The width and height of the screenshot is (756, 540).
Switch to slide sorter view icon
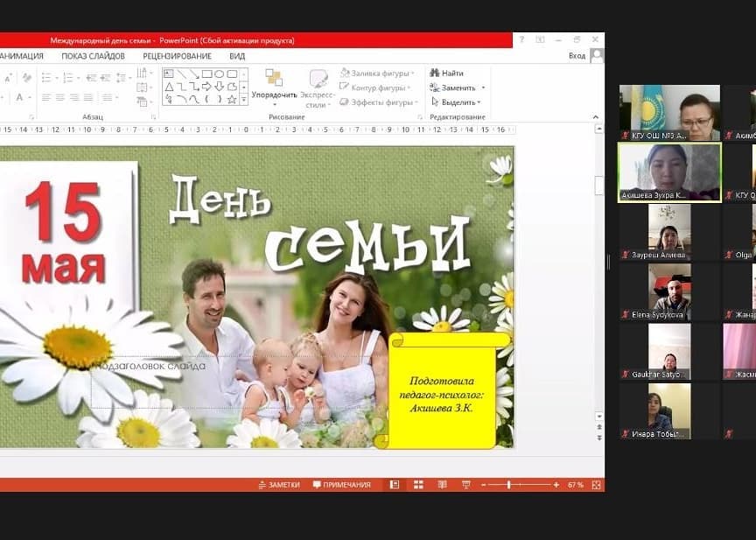[418, 485]
